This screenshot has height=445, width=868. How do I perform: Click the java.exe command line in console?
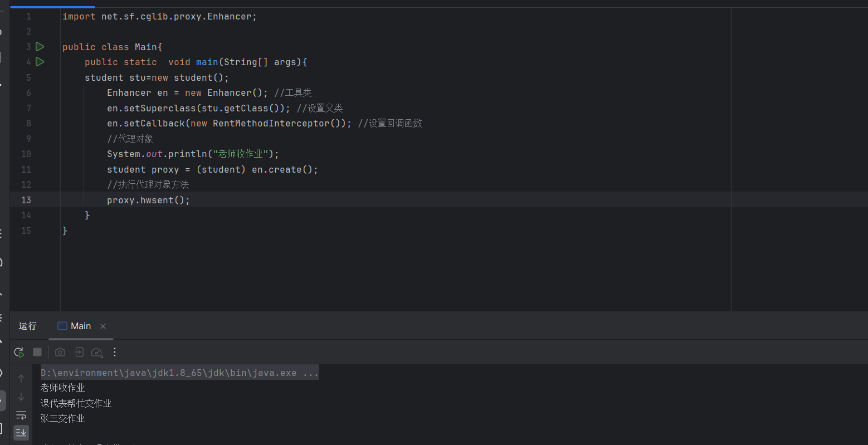tap(179, 373)
